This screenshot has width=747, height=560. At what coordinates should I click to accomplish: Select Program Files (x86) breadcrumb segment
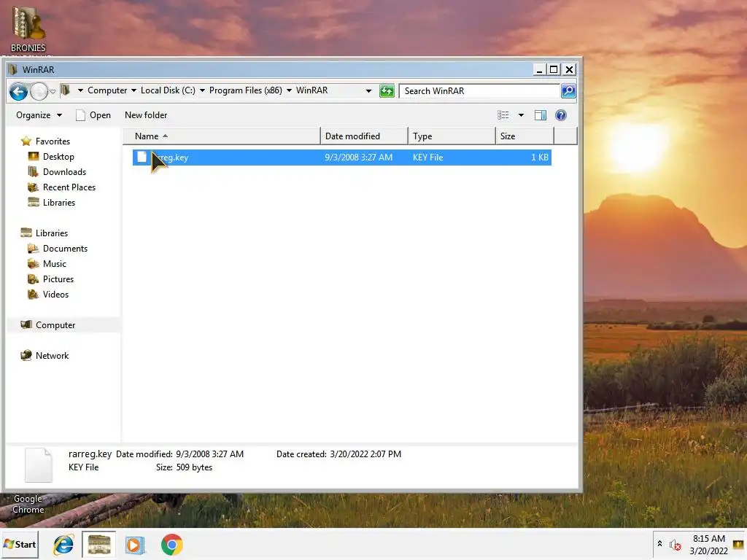[245, 90]
